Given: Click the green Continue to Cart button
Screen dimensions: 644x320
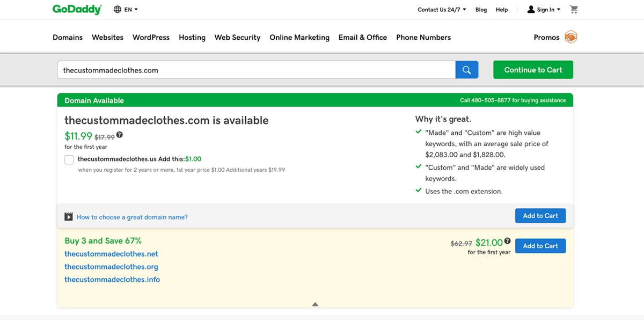Looking at the screenshot, I should (533, 70).
